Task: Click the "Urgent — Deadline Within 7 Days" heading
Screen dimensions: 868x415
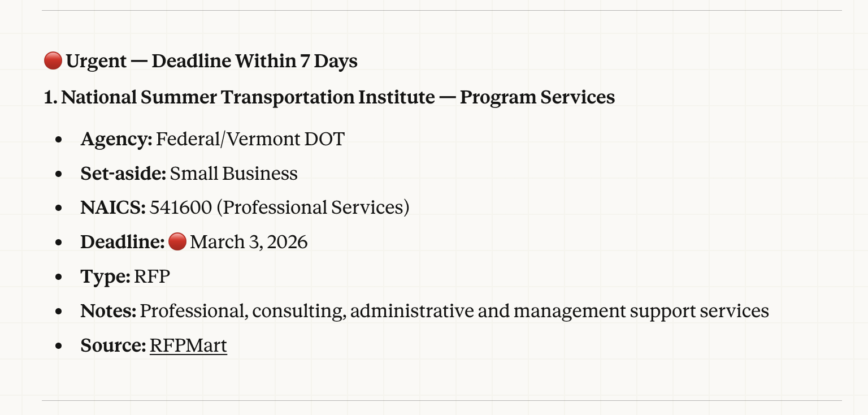Action: pos(211,61)
